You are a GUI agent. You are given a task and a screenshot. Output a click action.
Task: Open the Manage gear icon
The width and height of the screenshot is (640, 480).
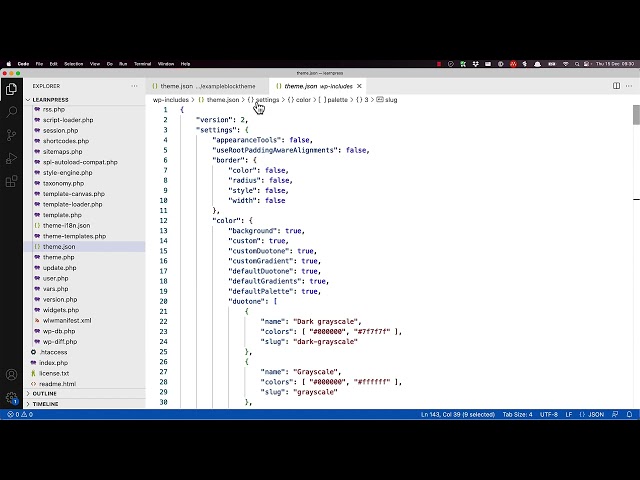click(11, 398)
